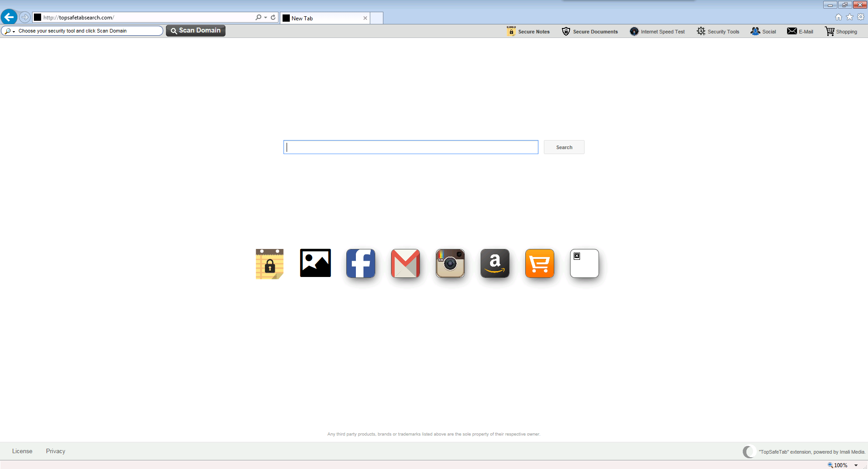Click the browser Back arrow button

pyautogui.click(x=9, y=17)
